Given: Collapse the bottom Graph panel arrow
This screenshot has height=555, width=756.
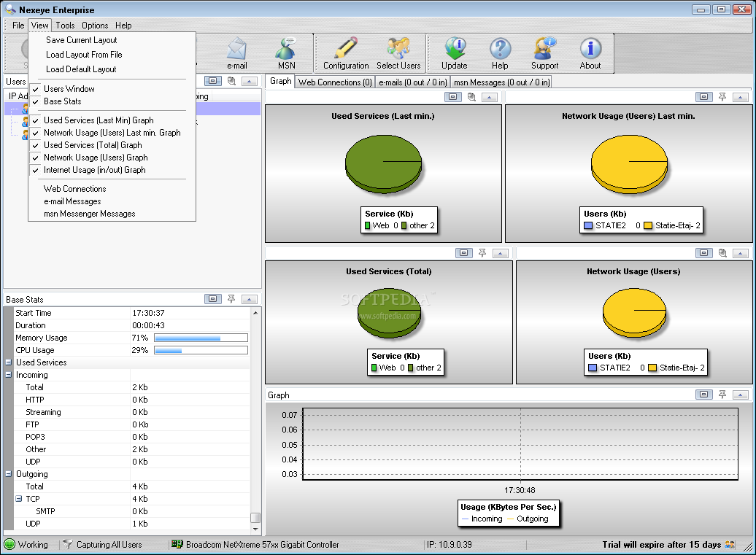Looking at the screenshot, I should click(741, 395).
